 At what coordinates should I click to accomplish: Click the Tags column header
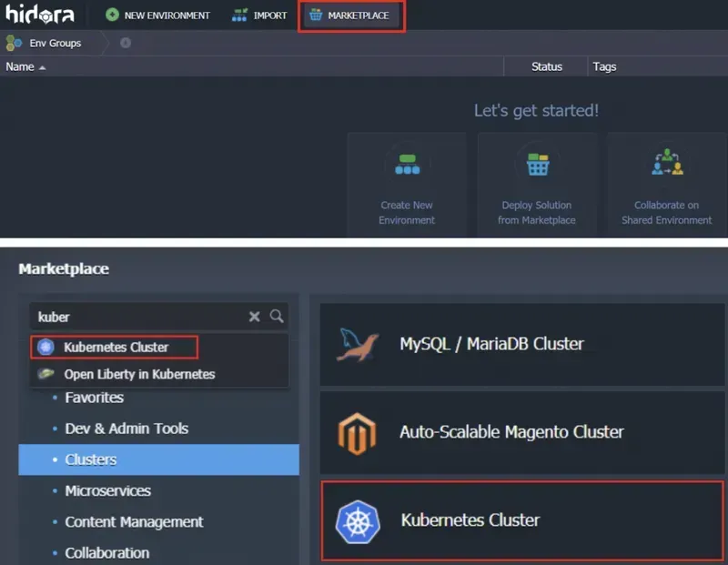click(604, 66)
